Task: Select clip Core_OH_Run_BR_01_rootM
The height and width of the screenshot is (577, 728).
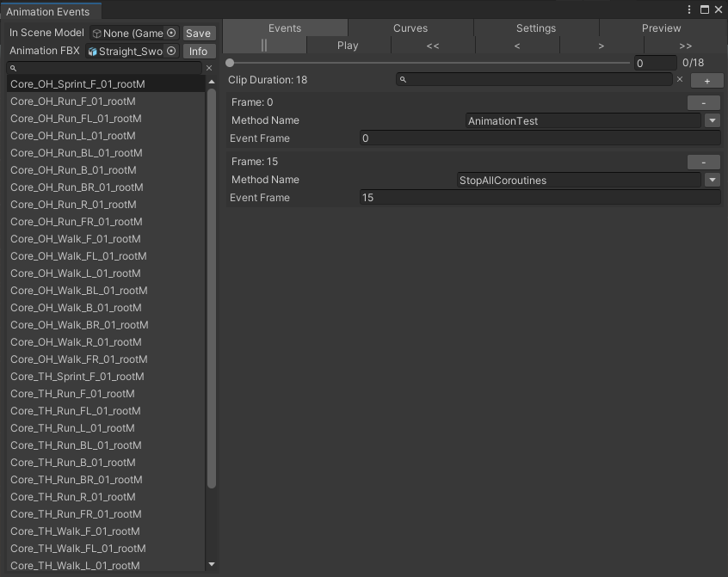Action: pyautogui.click(x=106, y=187)
